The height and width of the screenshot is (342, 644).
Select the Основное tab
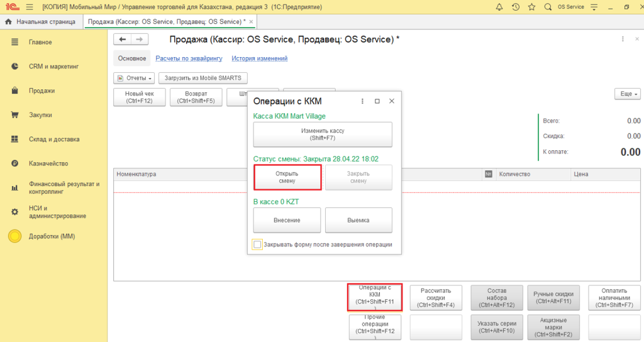(132, 58)
